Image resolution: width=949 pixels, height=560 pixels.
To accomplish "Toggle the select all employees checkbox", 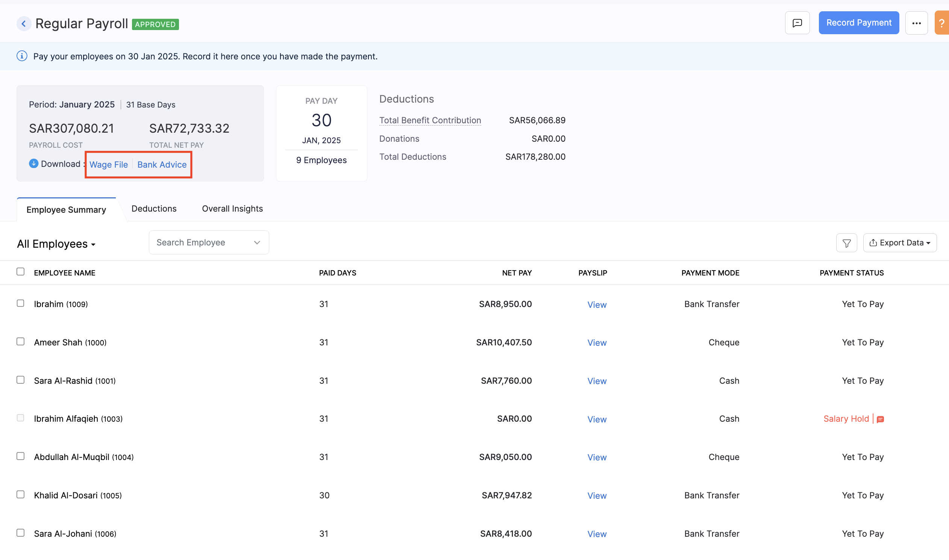I will tap(20, 271).
